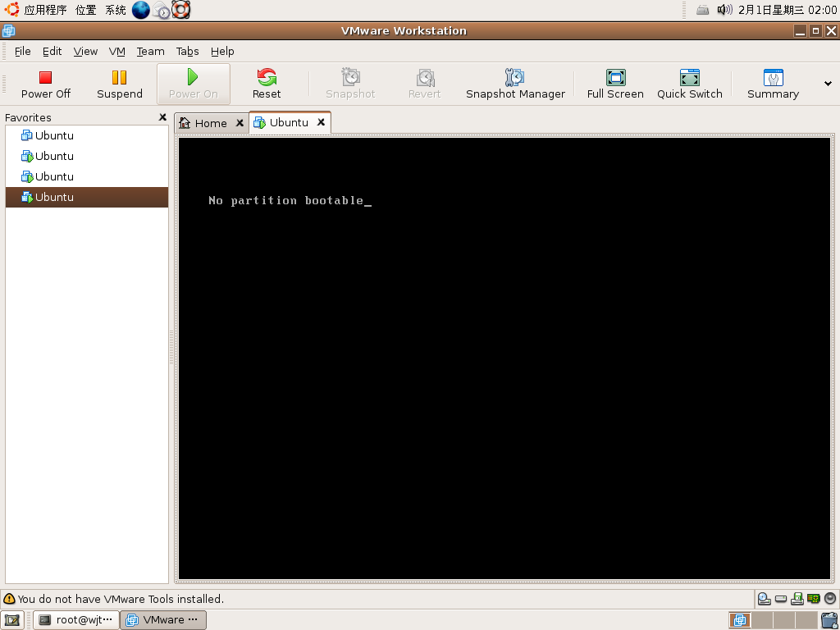Click inside the VM console screen

(x=504, y=358)
